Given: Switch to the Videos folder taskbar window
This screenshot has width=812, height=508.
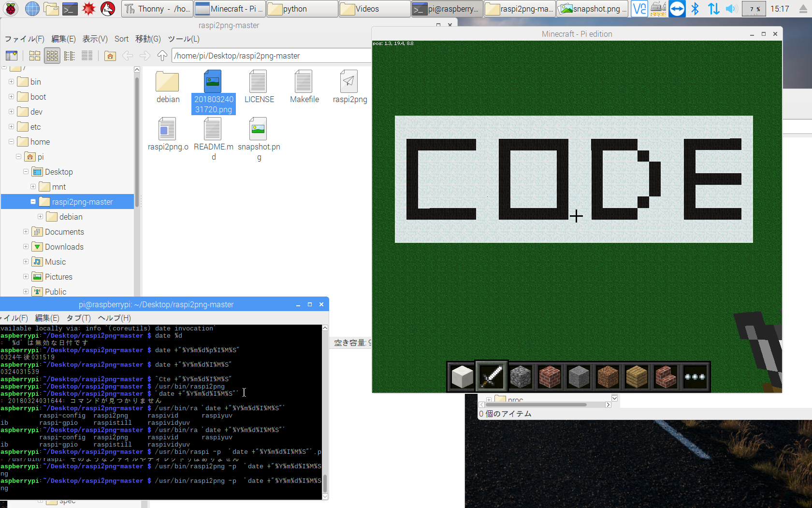Looking at the screenshot, I should pyautogui.click(x=375, y=9).
